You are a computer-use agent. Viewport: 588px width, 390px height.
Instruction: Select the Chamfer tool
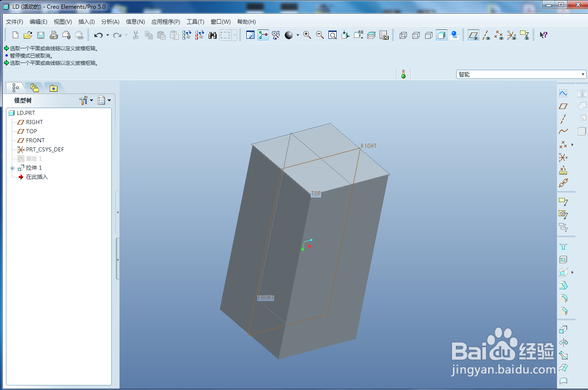563,311
